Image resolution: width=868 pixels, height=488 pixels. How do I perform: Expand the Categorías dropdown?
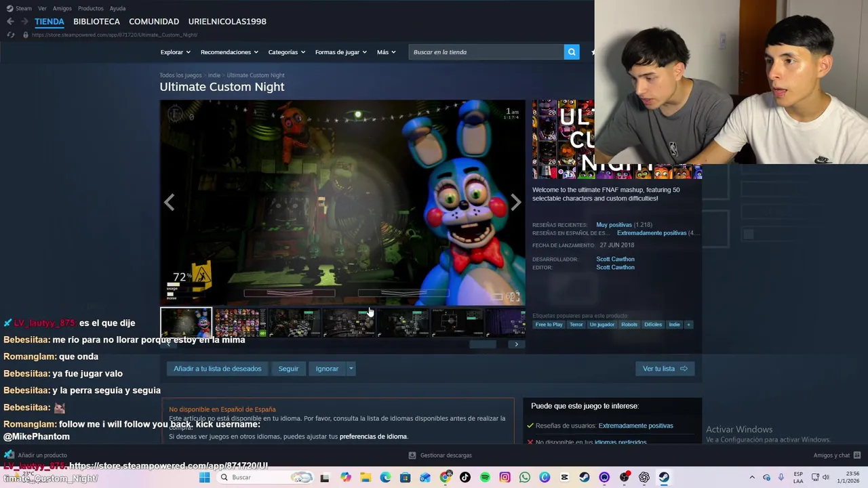point(286,52)
